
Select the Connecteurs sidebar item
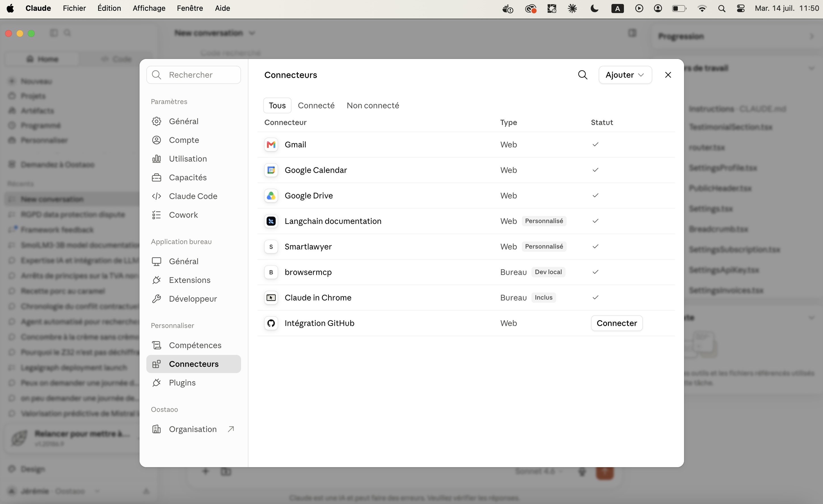coord(193,364)
